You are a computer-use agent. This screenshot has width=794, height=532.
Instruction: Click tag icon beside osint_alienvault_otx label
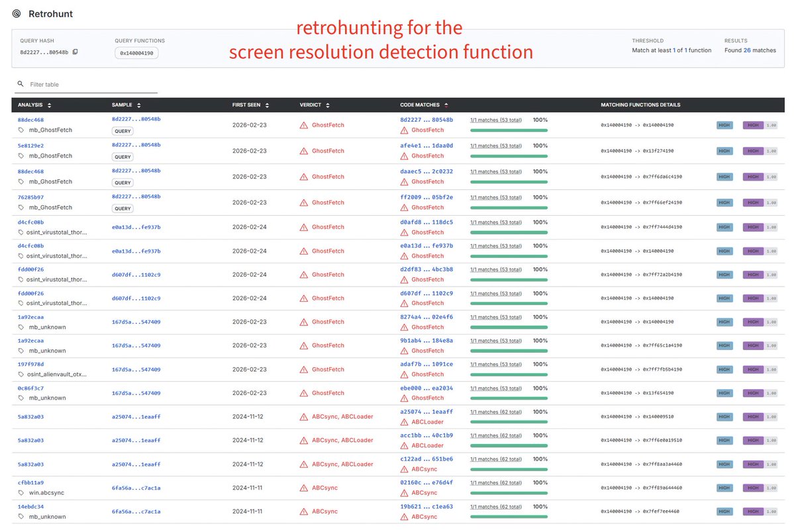pyautogui.click(x=21, y=375)
